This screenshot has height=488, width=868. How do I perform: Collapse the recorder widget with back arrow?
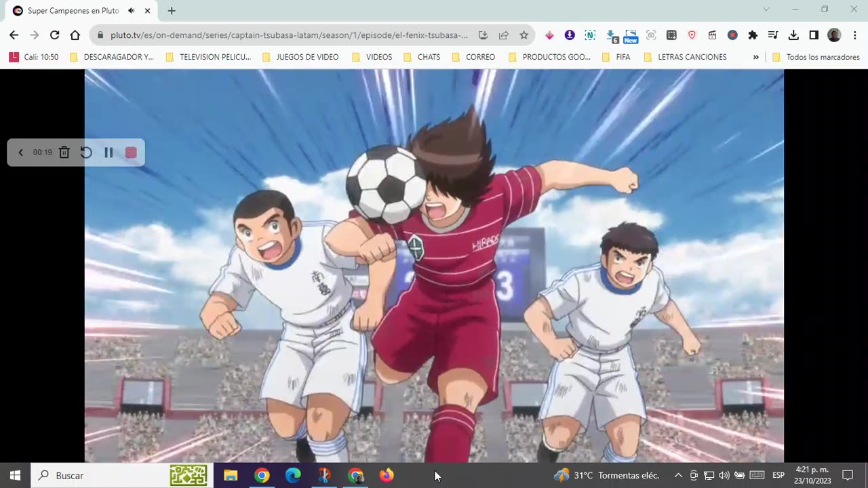coord(20,152)
